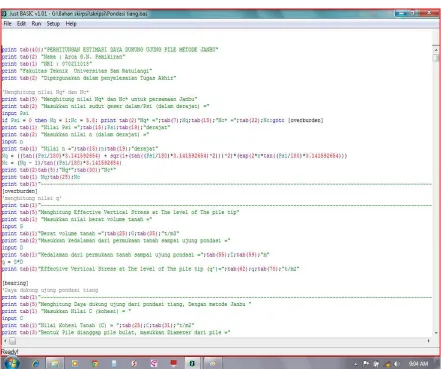
Task: Open the Help menu
Action: 71,24
